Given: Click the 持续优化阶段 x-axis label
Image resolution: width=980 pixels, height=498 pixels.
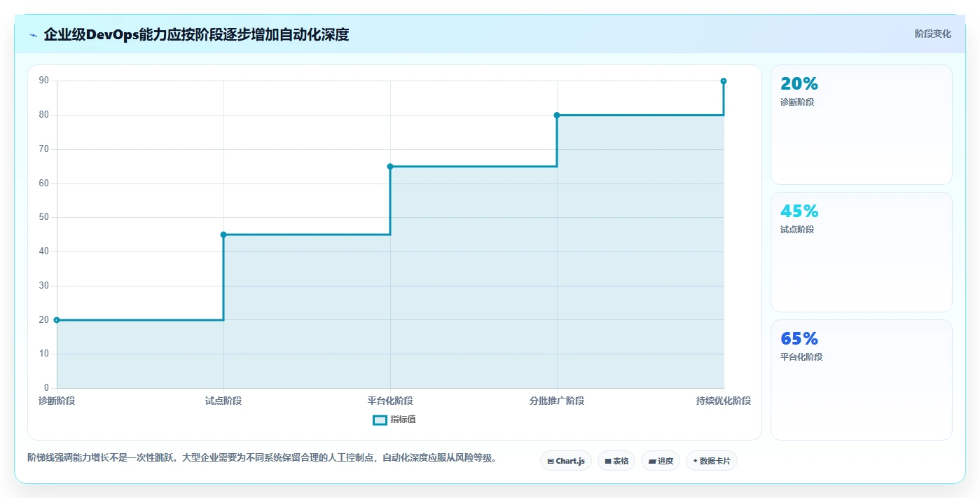Looking at the screenshot, I should coord(724,401).
